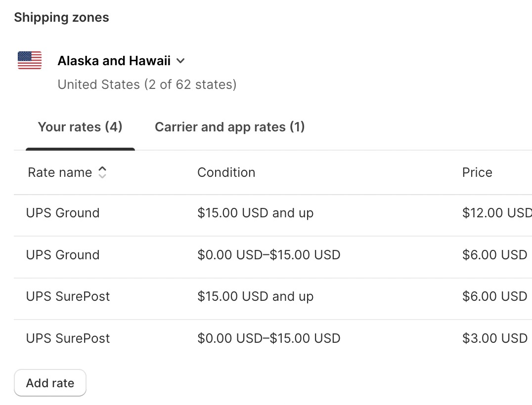This screenshot has width=532, height=405.
Task: Click $15.00 USD and up condition for UPS Ground
Action: (256, 213)
